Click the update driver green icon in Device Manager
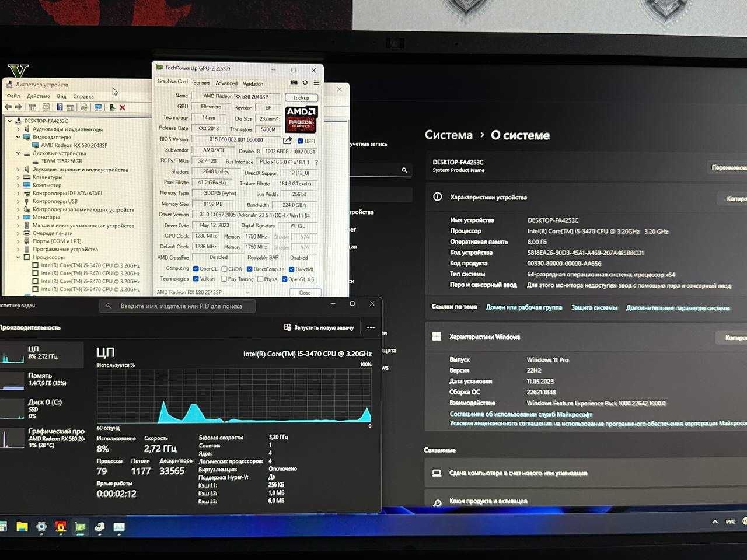 point(111,107)
